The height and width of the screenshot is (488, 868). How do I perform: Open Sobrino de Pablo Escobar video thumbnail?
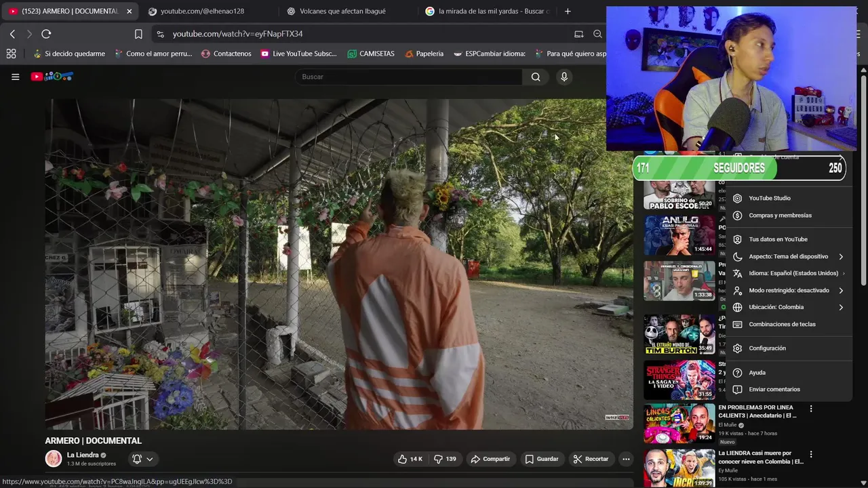[679, 195]
